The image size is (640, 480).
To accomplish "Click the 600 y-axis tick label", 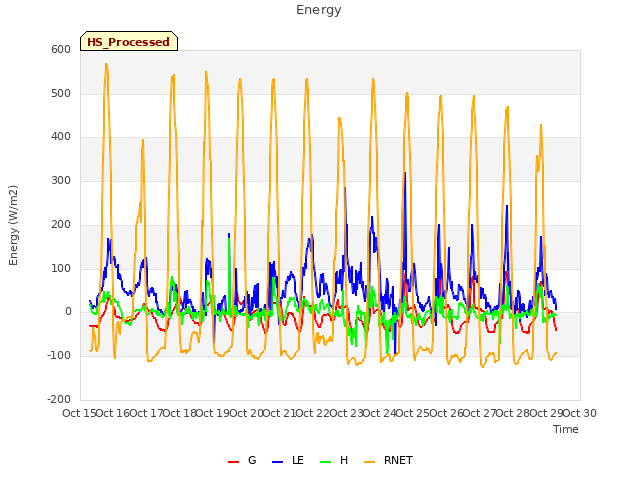I will pos(61,49).
